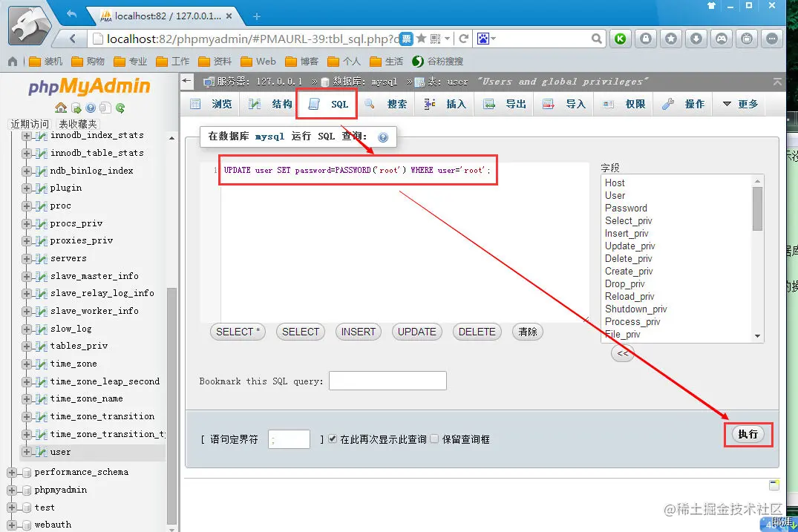
Task: Switch to the 搜索 tab
Action: 386,105
